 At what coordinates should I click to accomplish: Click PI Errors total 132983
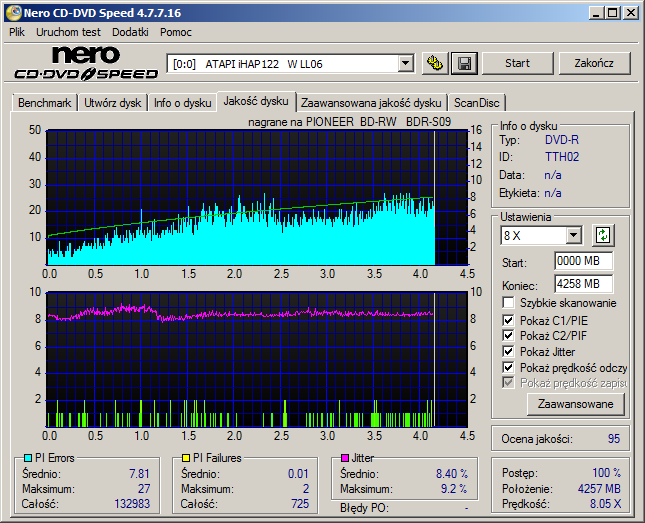(132, 504)
